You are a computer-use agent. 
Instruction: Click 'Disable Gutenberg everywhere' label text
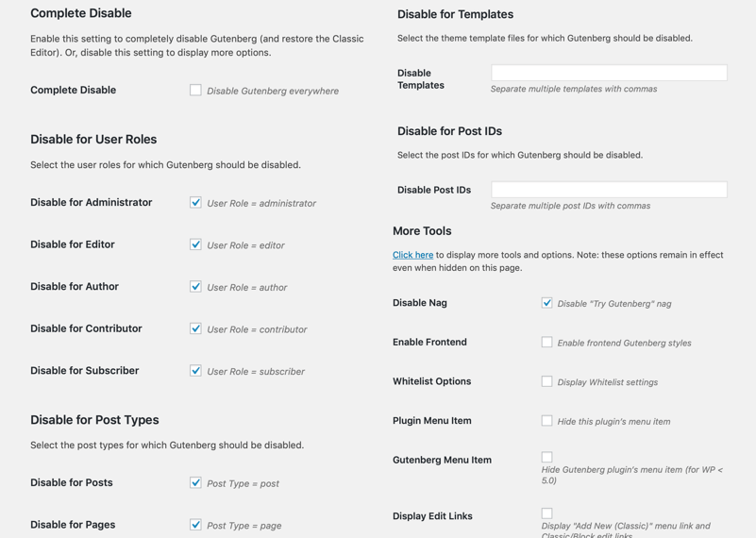point(273,92)
